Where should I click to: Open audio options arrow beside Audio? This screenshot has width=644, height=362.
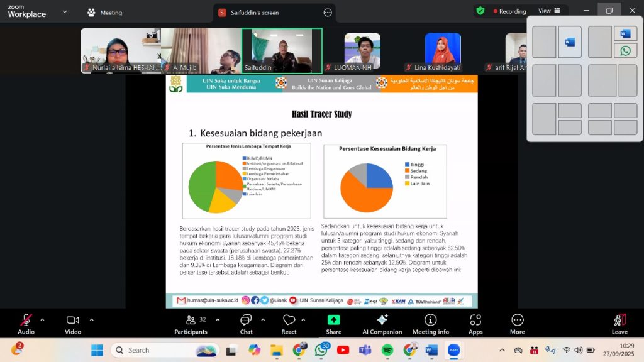click(42, 319)
